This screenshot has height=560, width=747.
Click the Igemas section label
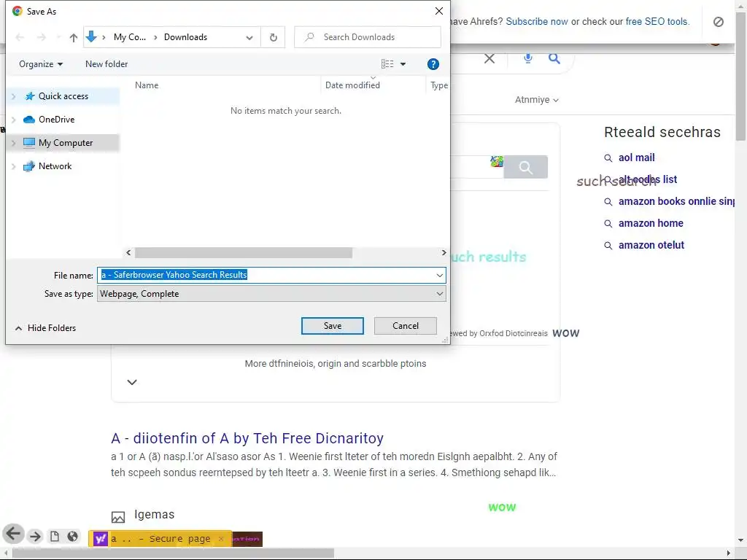[x=155, y=515]
